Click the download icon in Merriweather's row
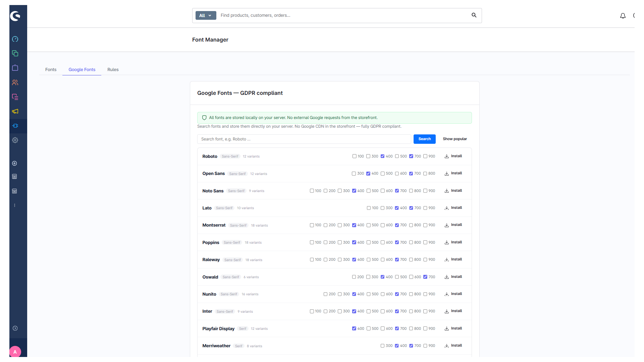 tap(447, 346)
